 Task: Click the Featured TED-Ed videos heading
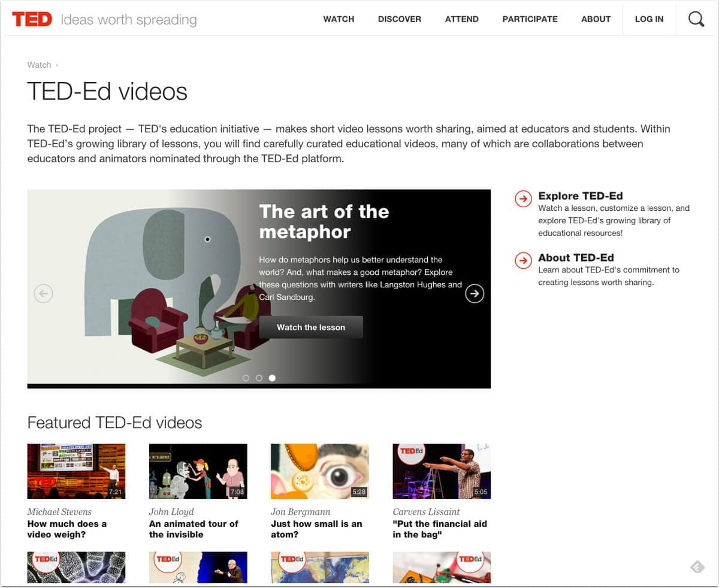click(x=114, y=423)
